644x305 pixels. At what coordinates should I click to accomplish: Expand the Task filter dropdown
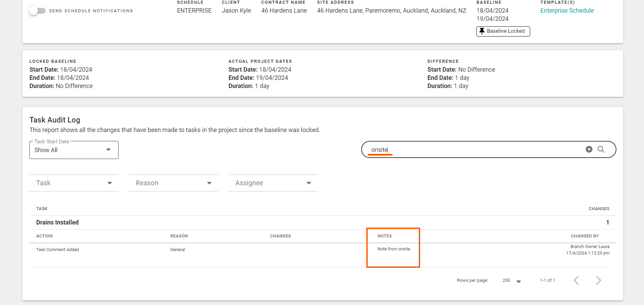pyautogui.click(x=74, y=183)
